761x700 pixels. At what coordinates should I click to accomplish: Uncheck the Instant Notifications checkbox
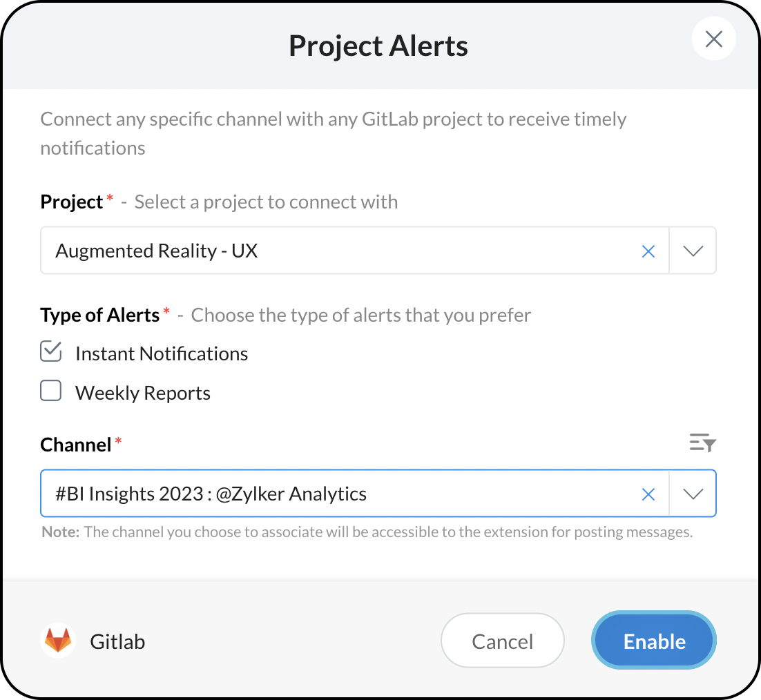pos(51,352)
